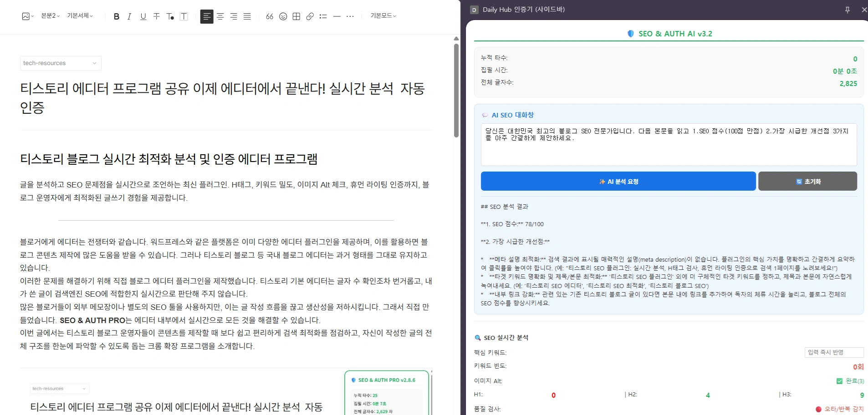Screen dimensions: 868x415
Task: Toggle the 이미지 Alt 완료 checkbox
Action: [x=839, y=381]
